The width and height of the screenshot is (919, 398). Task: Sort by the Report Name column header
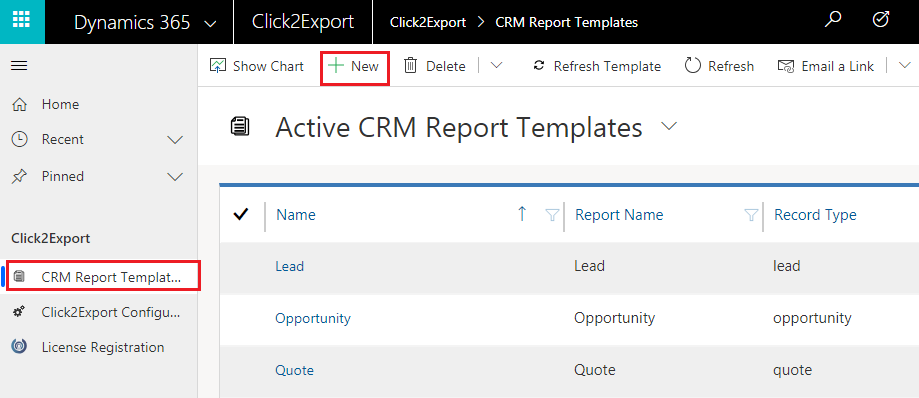[619, 215]
